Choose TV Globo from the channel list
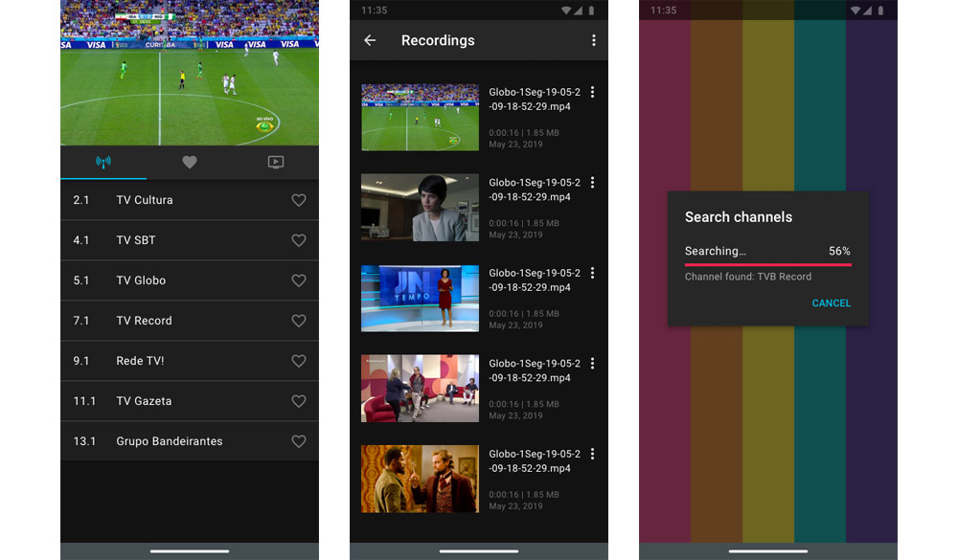This screenshot has height=560, width=958. point(190,280)
